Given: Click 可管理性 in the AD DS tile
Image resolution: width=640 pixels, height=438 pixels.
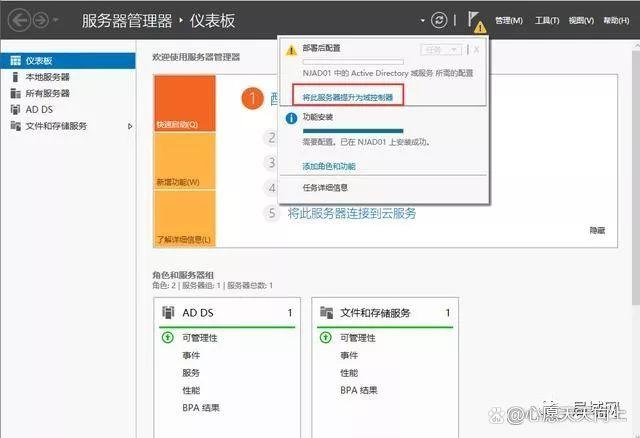Looking at the screenshot, I should (x=200, y=338).
